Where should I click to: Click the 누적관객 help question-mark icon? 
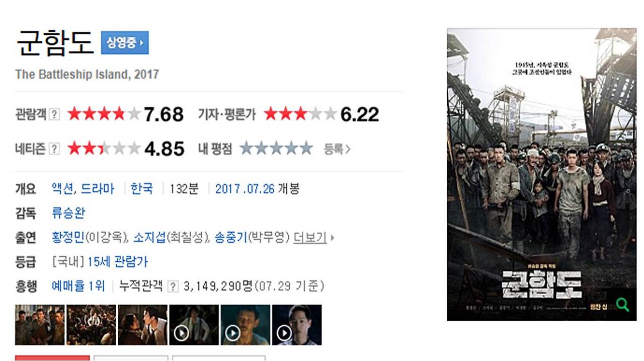tap(173, 287)
